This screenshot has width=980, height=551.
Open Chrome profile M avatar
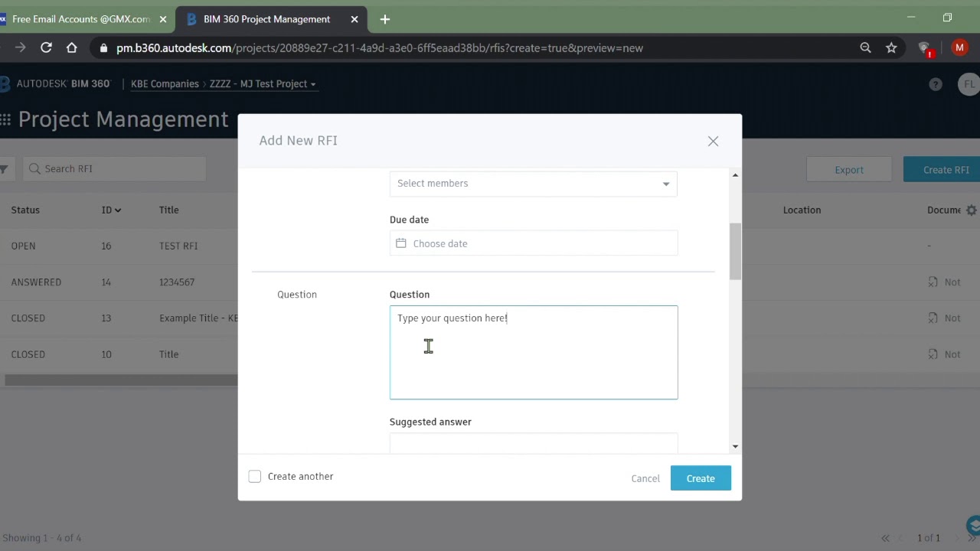point(959,47)
